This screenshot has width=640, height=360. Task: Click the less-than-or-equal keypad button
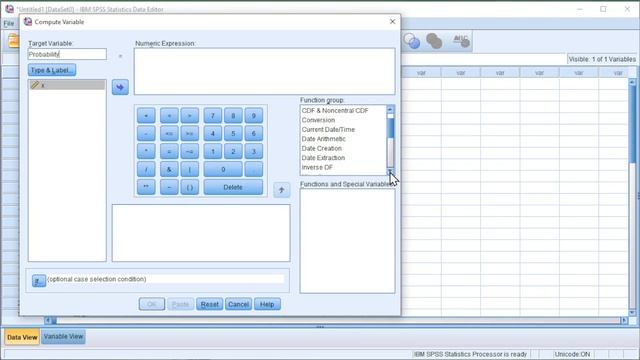coord(169,133)
